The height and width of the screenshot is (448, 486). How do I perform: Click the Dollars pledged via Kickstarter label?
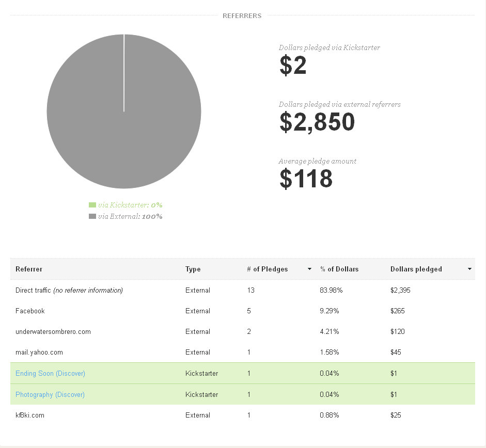point(329,47)
